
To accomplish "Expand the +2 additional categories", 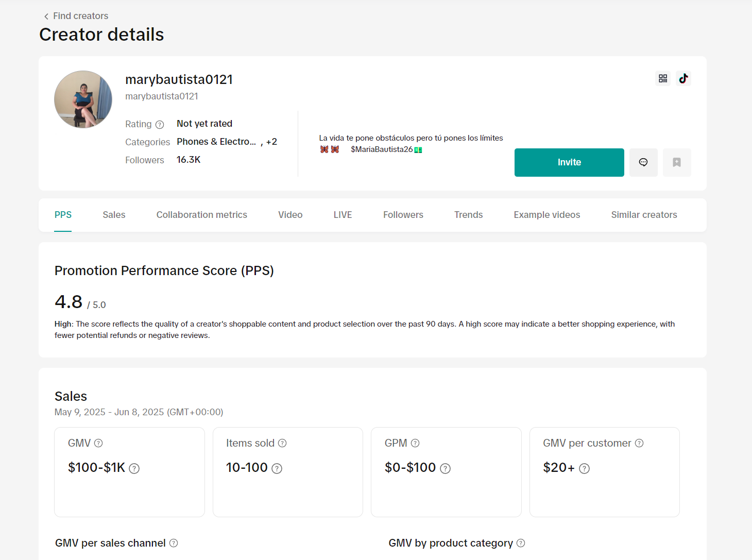I will click(x=271, y=142).
